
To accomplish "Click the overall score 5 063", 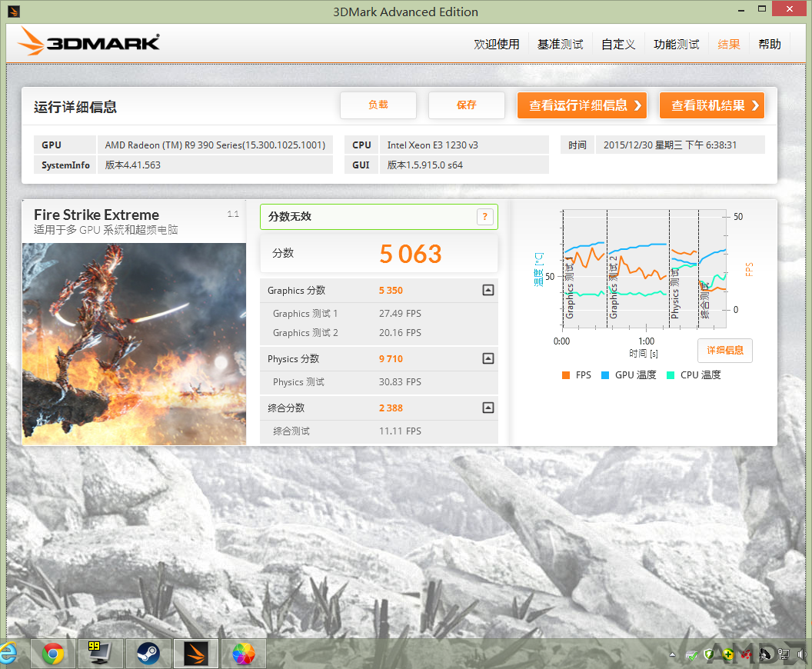I will coord(410,254).
